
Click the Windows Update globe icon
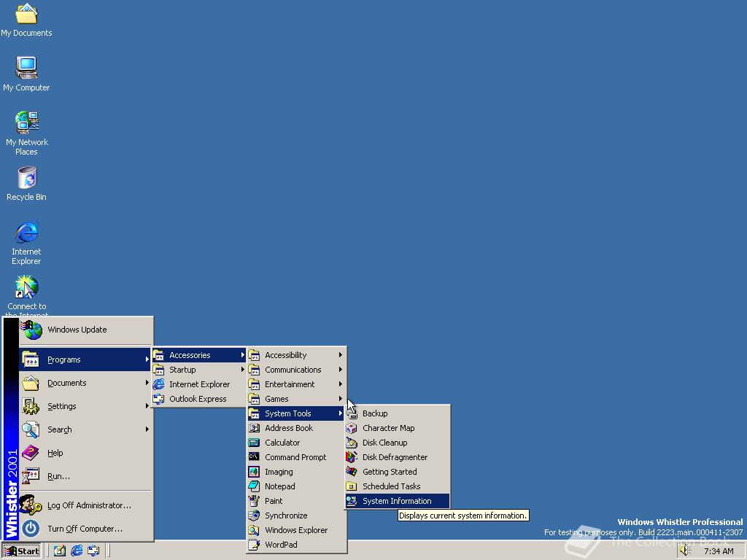(32, 330)
